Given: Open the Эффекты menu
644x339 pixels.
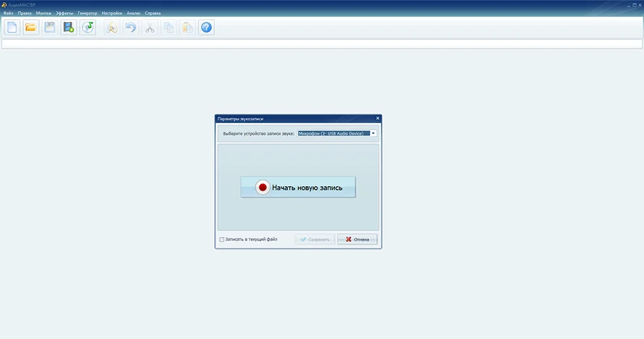Looking at the screenshot, I should point(64,13).
